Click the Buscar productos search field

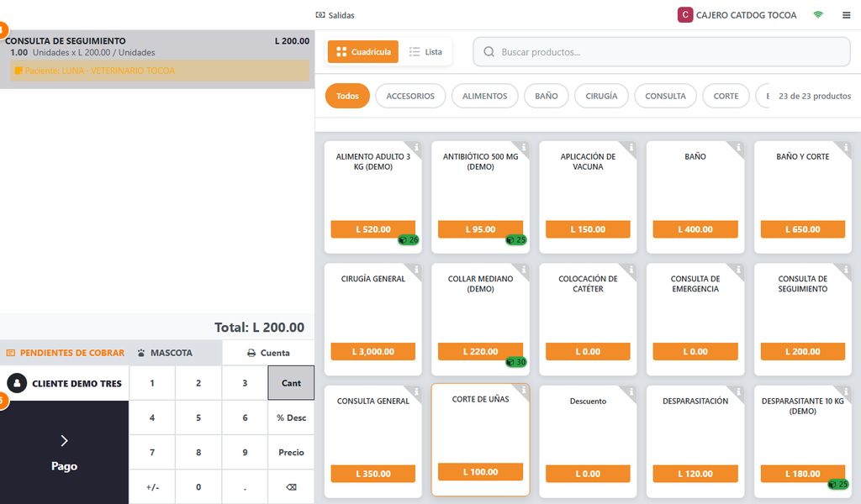point(662,52)
